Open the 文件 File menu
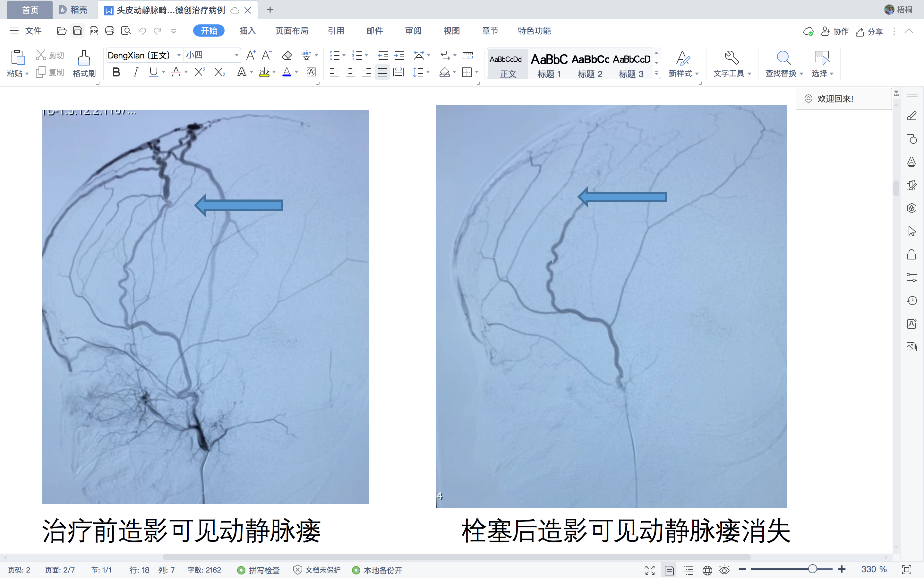 [x=26, y=31]
